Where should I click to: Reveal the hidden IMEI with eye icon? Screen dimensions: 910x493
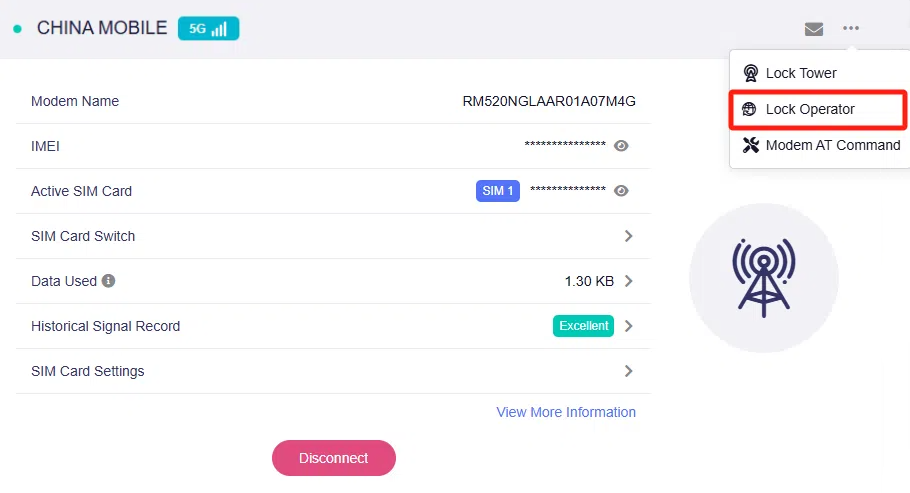[621, 146]
